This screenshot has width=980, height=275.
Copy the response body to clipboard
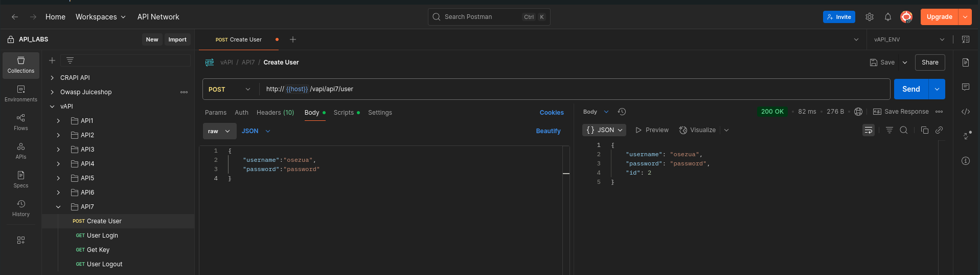point(925,130)
